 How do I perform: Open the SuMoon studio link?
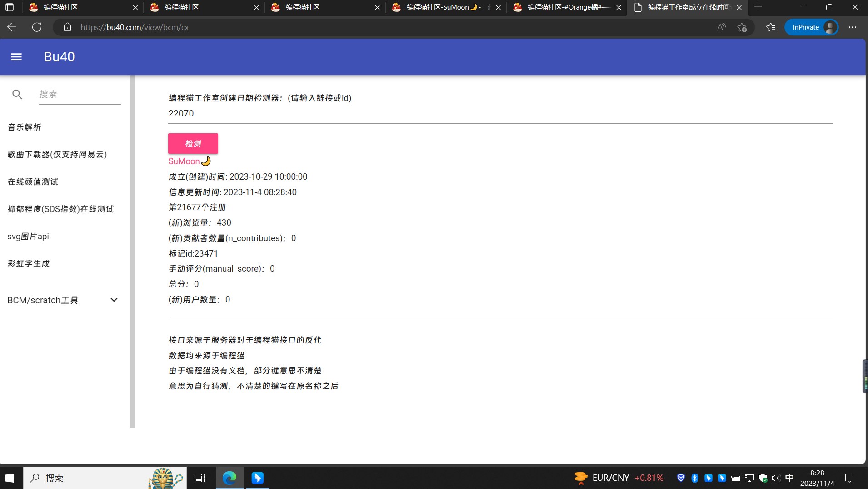pos(190,161)
